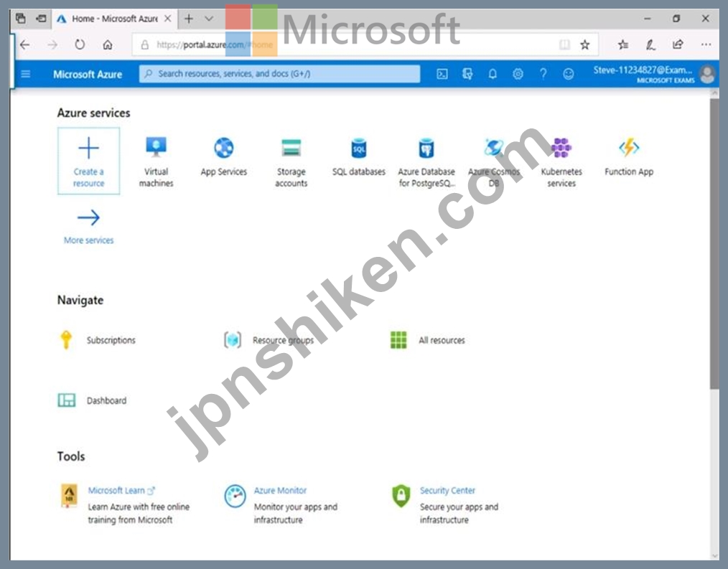The height and width of the screenshot is (569, 728).
Task: Open the Azure Cosmos DB icon
Action: point(493,148)
